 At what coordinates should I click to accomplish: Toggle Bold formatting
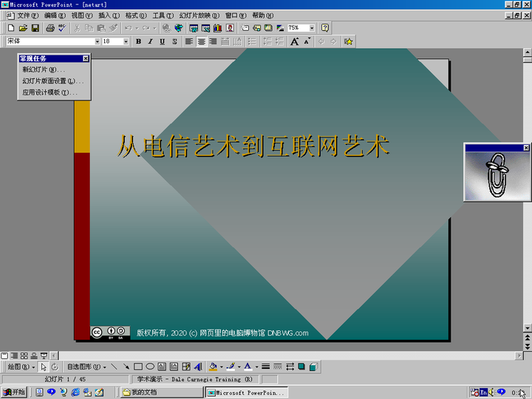(x=138, y=41)
